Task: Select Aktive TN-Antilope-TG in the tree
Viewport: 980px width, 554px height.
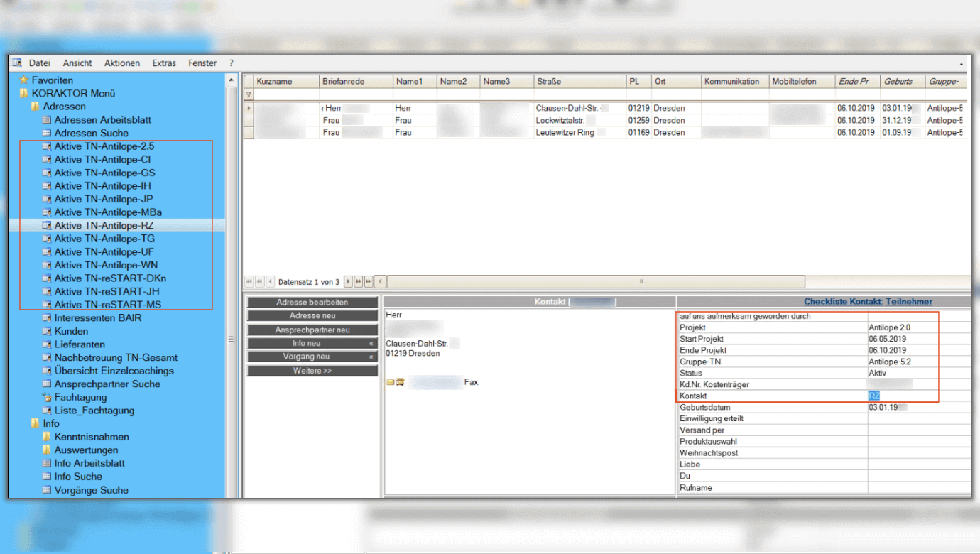Action: tap(104, 239)
